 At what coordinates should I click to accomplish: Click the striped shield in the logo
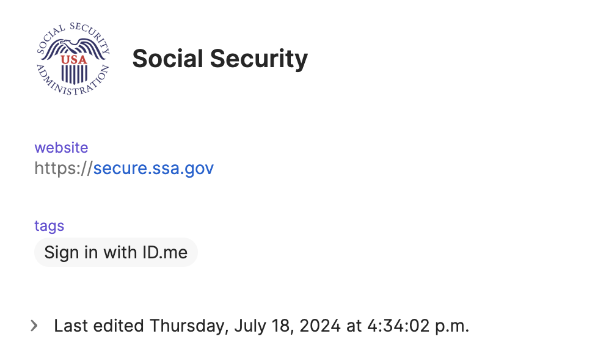(x=73, y=73)
